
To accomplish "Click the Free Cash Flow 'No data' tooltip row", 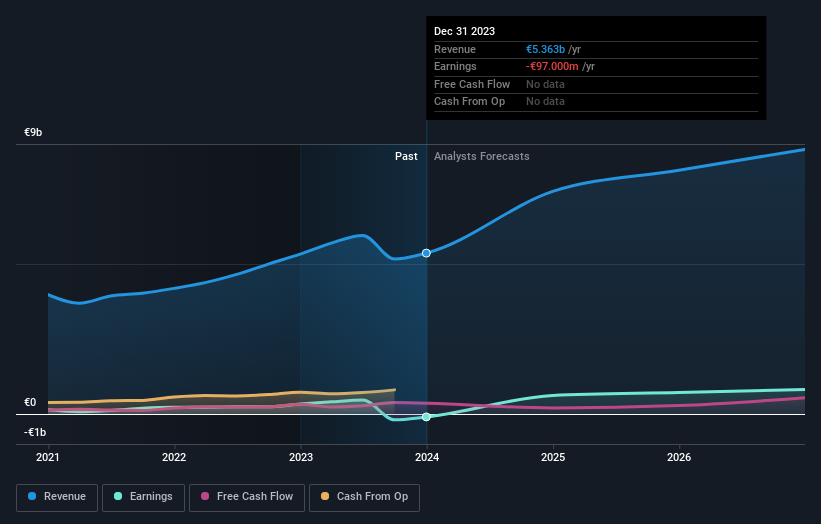I will (596, 84).
